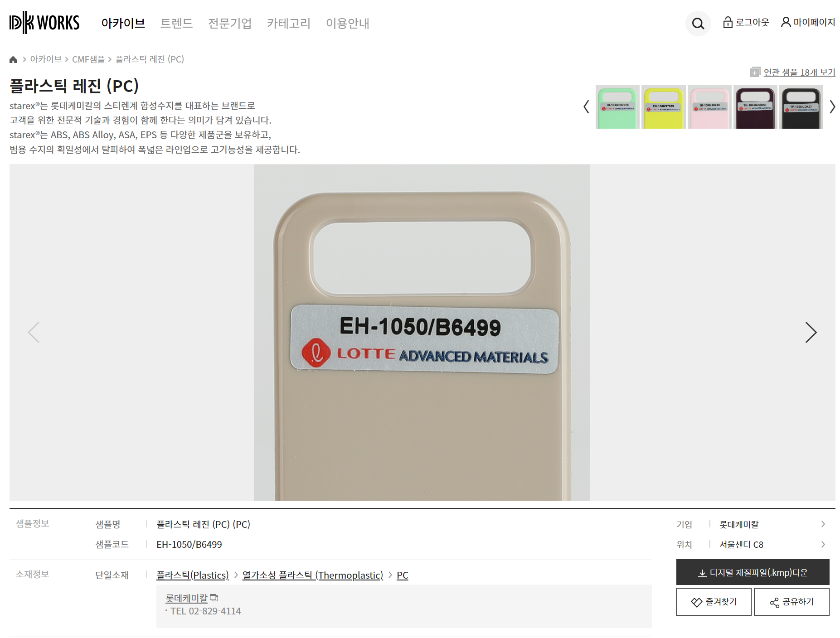Share the sample with 공유하기 button
Image resolution: width=840 pixels, height=638 pixels.
[x=791, y=602]
